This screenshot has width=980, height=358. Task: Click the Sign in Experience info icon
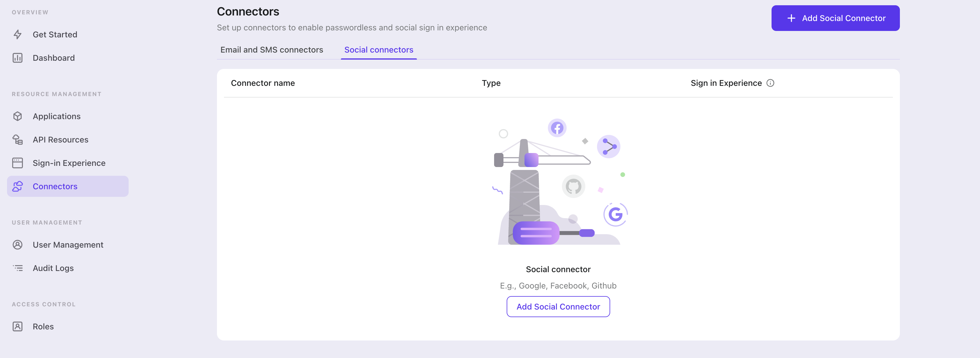coord(770,83)
